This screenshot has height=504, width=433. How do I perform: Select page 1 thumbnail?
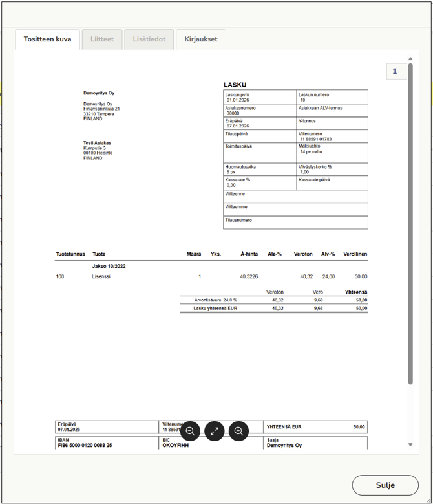tap(396, 71)
